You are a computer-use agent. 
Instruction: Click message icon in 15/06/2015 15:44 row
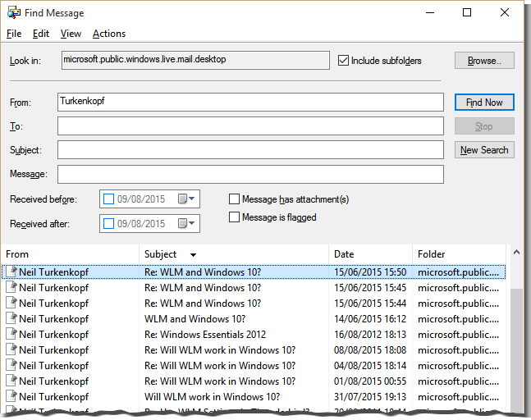click(x=11, y=303)
